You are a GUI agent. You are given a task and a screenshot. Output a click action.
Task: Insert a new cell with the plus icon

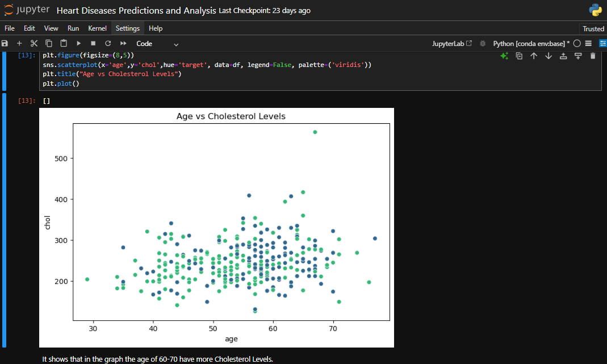click(19, 43)
